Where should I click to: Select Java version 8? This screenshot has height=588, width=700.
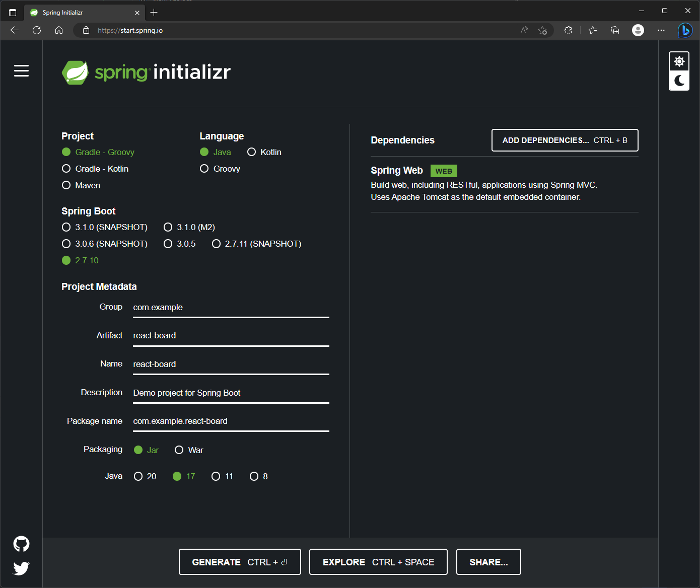tap(259, 476)
